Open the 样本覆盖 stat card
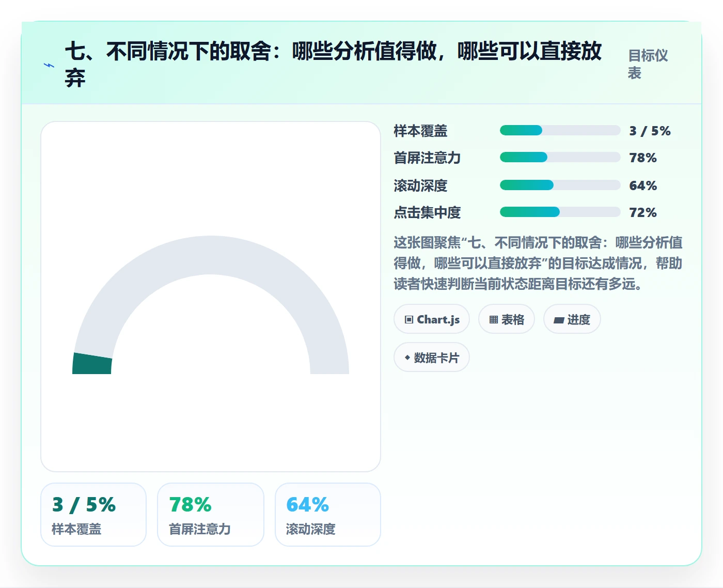The image size is (723, 588). coord(93,515)
